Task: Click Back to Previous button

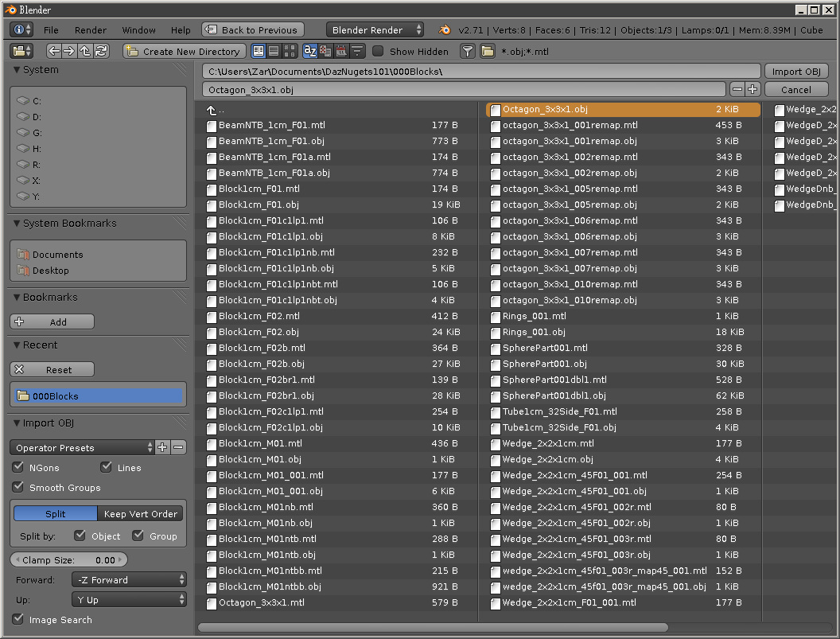Action: (x=252, y=30)
